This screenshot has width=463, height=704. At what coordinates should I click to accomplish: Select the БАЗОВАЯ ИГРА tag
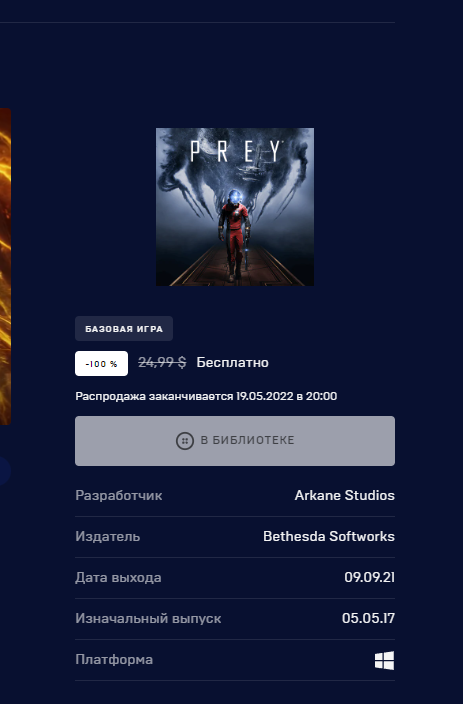click(x=124, y=329)
